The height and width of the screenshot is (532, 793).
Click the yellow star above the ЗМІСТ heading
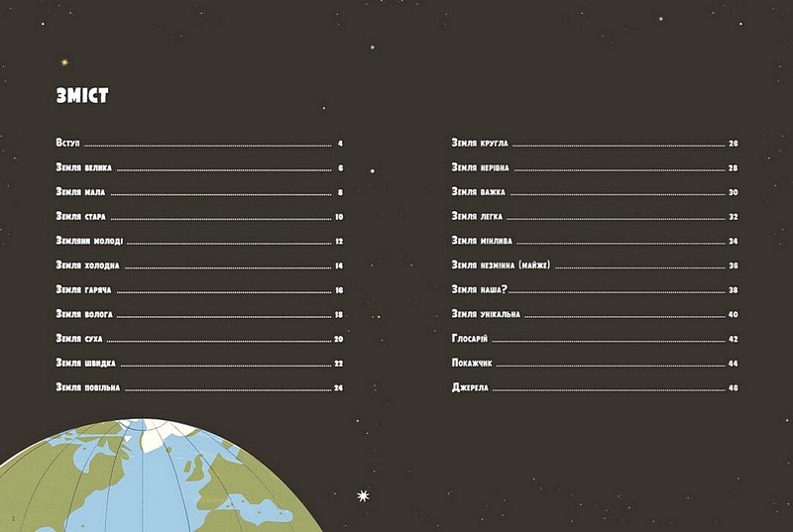coord(65,61)
